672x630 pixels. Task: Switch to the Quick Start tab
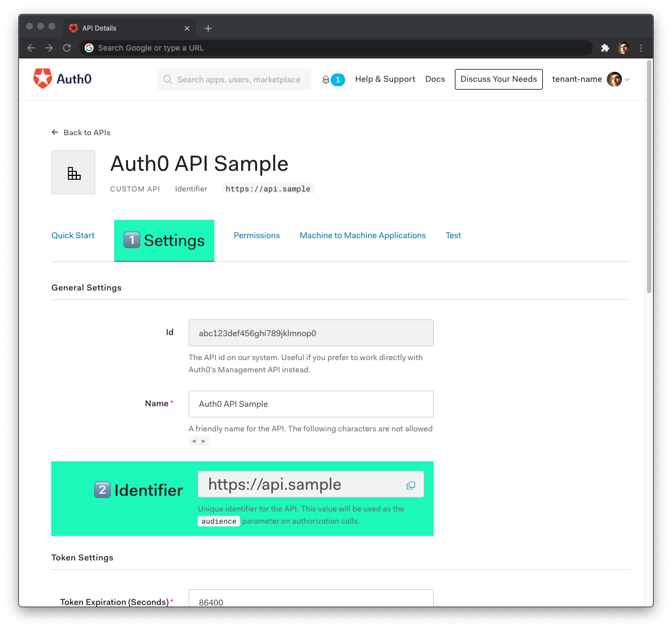73,235
